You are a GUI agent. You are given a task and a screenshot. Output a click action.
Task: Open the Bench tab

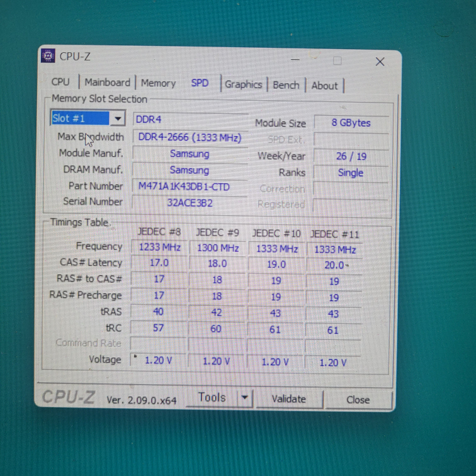pyautogui.click(x=286, y=85)
